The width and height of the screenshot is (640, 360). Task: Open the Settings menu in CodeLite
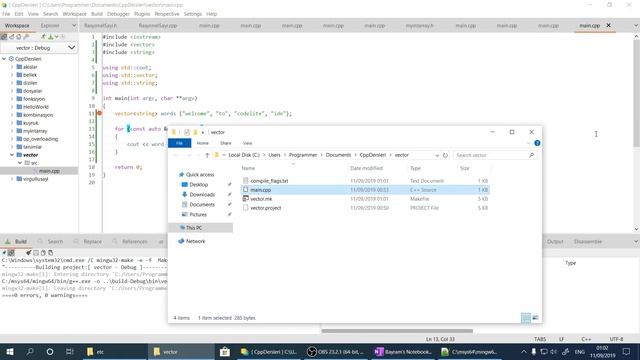pyautogui.click(x=193, y=14)
